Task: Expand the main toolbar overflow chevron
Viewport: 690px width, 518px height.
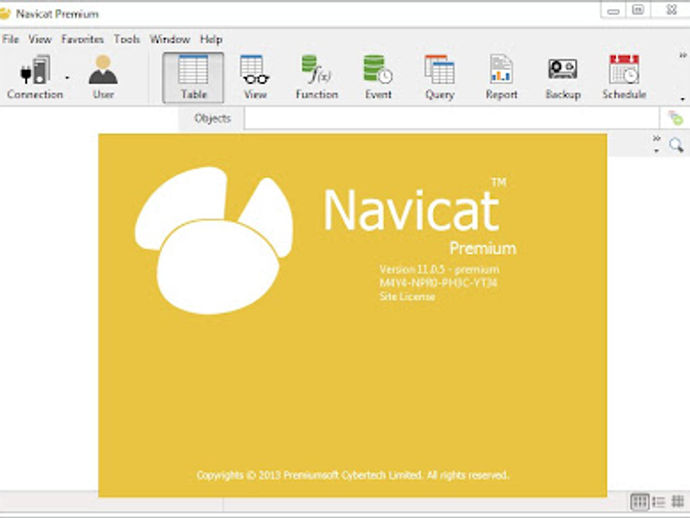Action: pyautogui.click(x=683, y=55)
